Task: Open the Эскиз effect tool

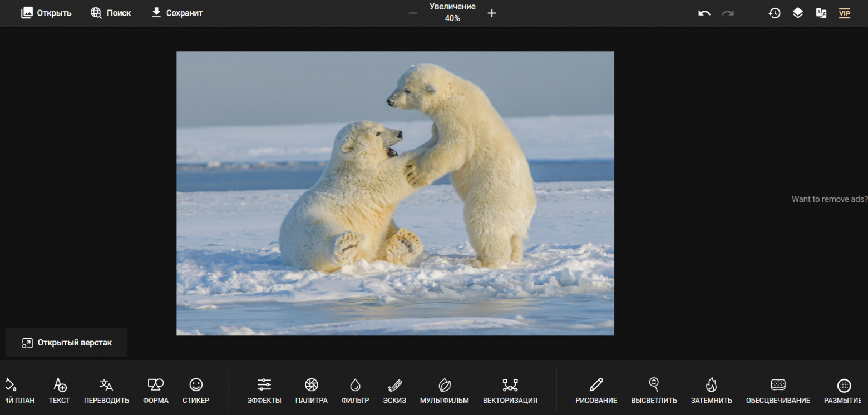Action: point(394,389)
